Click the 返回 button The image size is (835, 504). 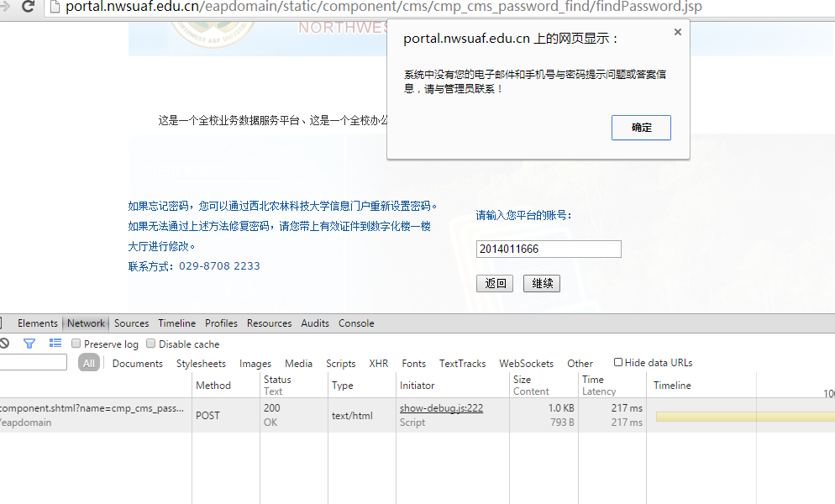(495, 283)
